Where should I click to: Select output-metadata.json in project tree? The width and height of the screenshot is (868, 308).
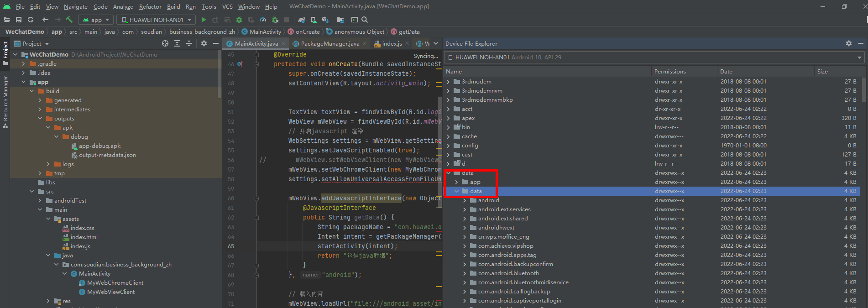107,155
